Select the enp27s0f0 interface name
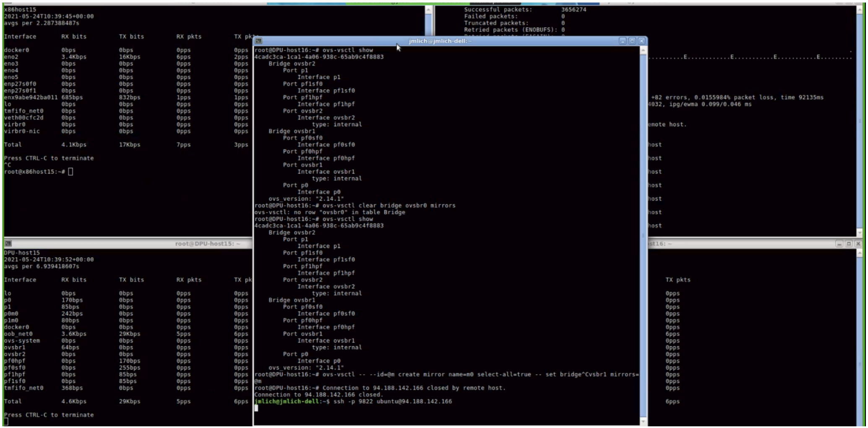 point(20,84)
